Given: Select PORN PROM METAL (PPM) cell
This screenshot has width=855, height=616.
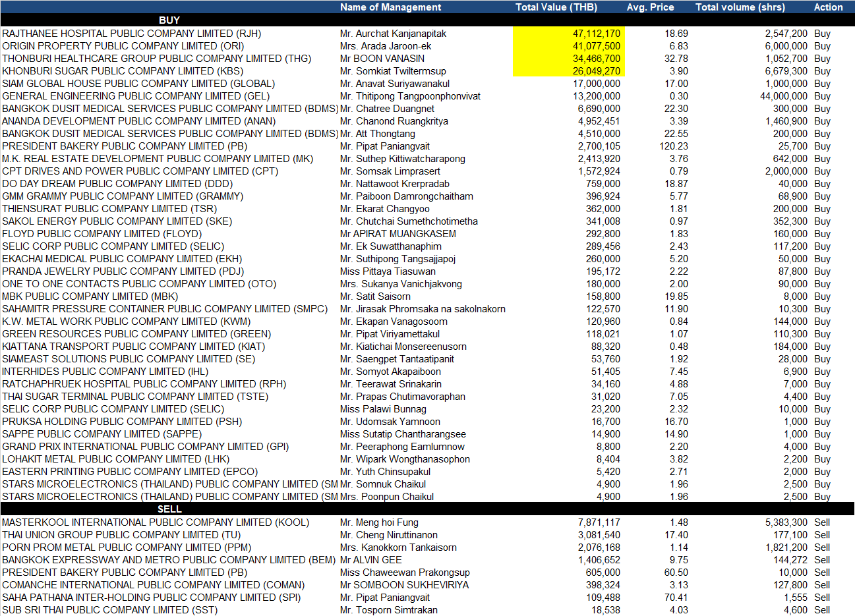Looking at the screenshot, I should tap(127, 547).
